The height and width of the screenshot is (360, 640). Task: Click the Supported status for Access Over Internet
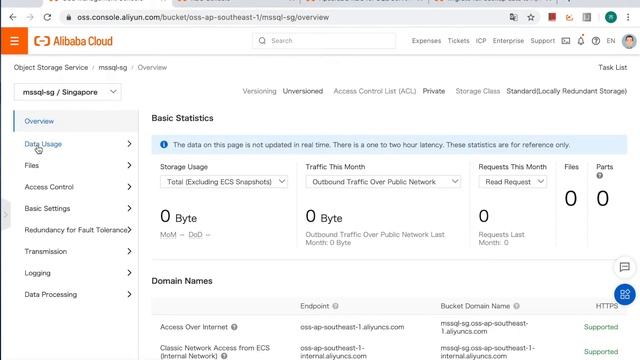tap(601, 327)
